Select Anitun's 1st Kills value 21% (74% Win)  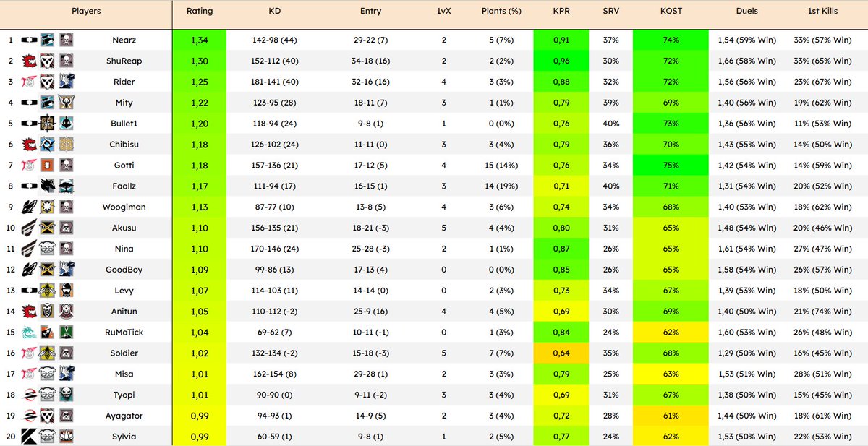[822, 312]
